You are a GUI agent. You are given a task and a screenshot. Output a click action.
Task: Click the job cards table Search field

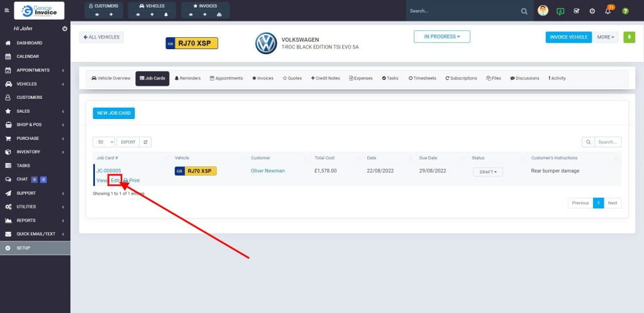tap(608, 142)
